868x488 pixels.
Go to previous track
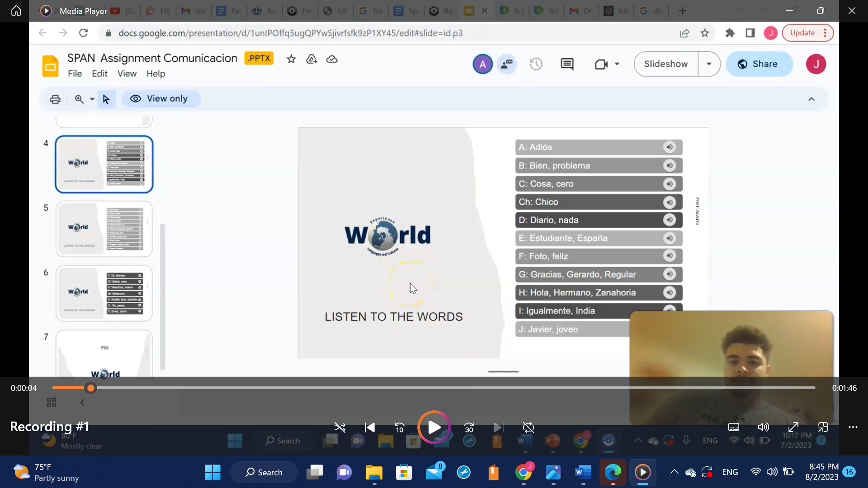click(x=370, y=427)
